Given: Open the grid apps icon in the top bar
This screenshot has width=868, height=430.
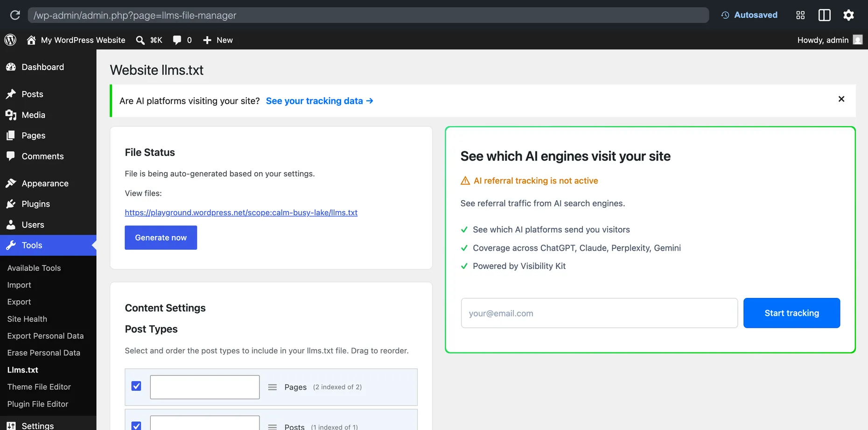Looking at the screenshot, I should (800, 15).
